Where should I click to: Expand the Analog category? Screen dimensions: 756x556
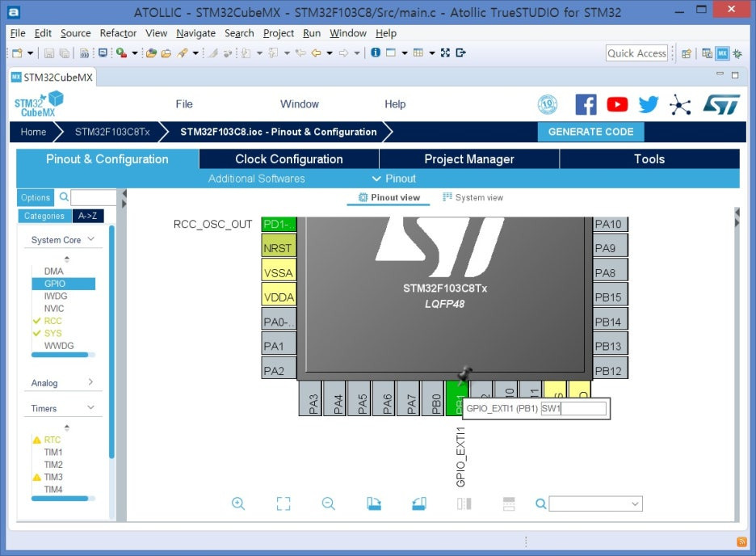click(x=90, y=382)
